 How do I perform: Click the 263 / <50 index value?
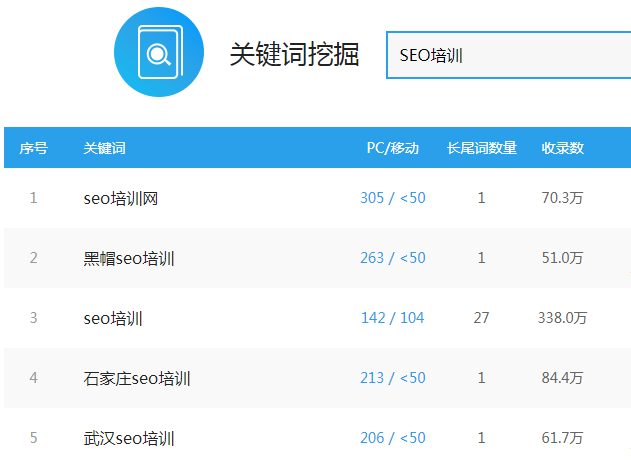tap(393, 258)
